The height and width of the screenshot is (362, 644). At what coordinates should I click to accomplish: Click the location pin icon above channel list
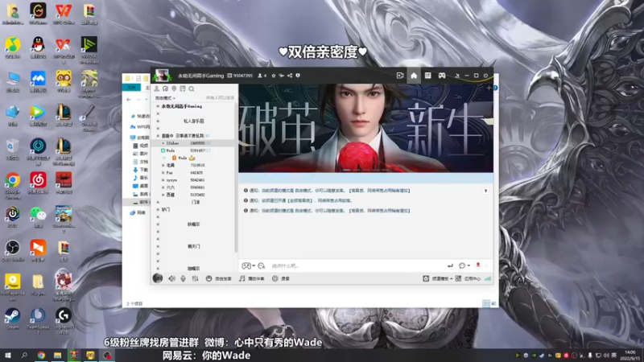[x=174, y=88]
